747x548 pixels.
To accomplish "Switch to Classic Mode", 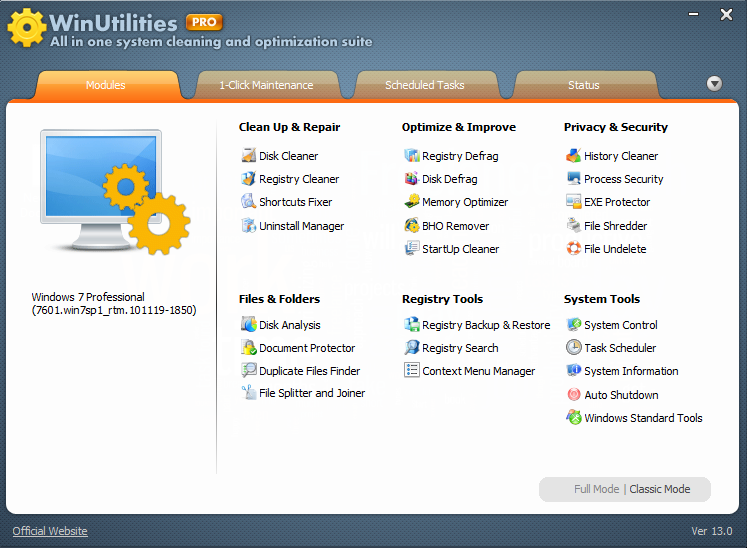I will tap(660, 489).
